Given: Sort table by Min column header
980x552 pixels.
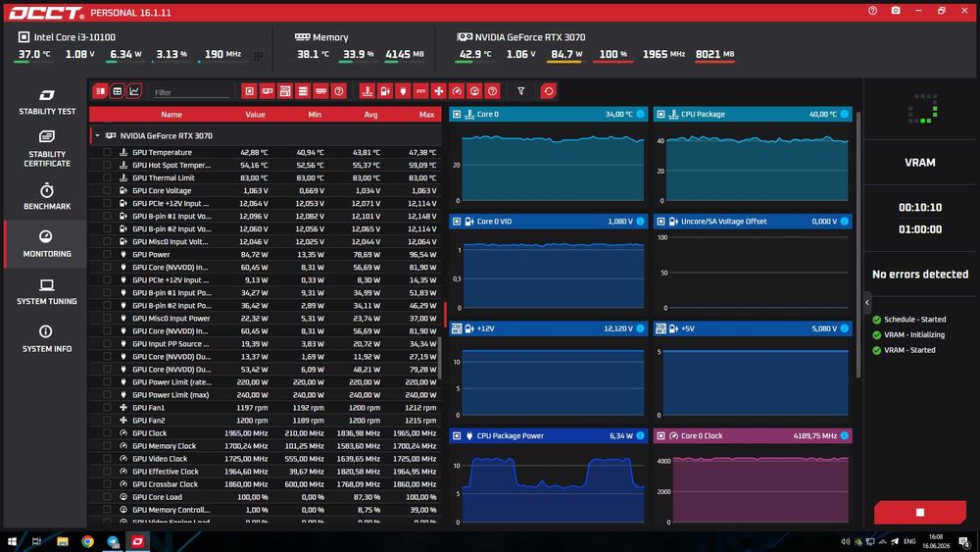Looking at the screenshot, I should coord(315,115).
